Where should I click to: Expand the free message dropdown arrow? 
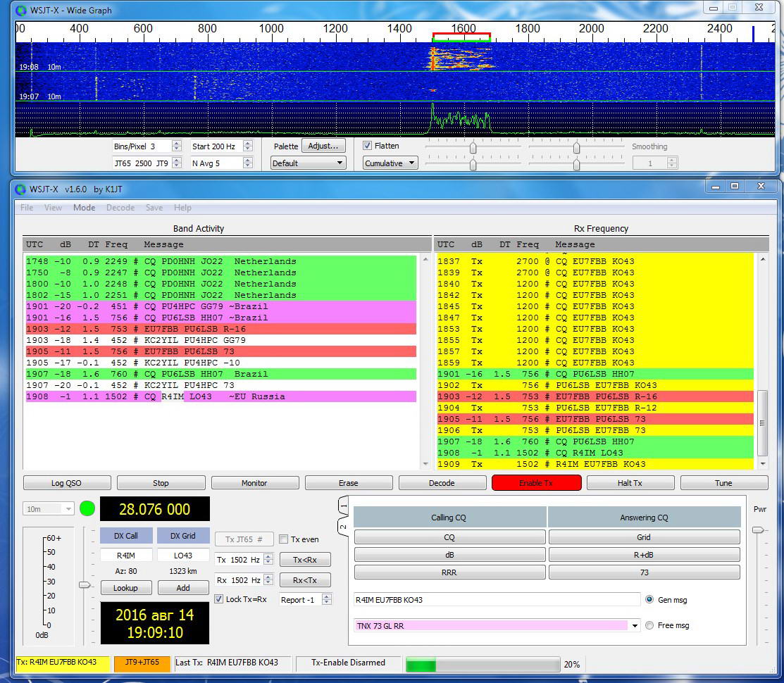pyautogui.click(x=635, y=625)
